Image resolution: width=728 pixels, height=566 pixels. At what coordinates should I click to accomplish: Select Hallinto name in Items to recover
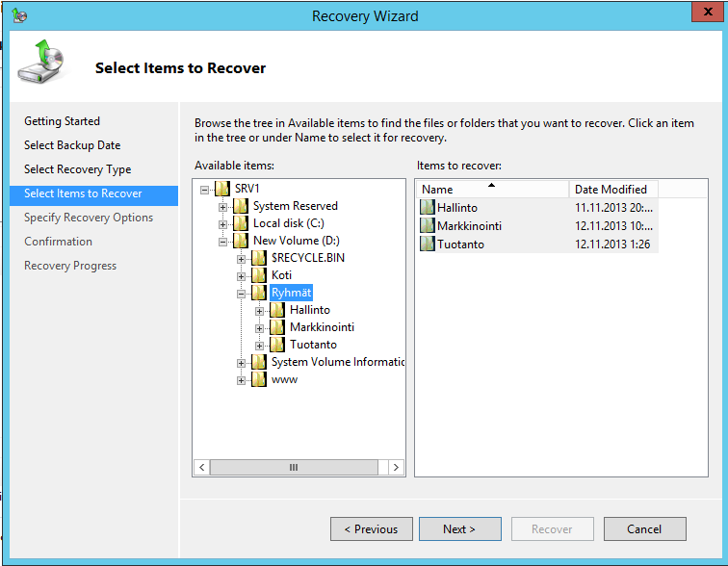(x=457, y=207)
